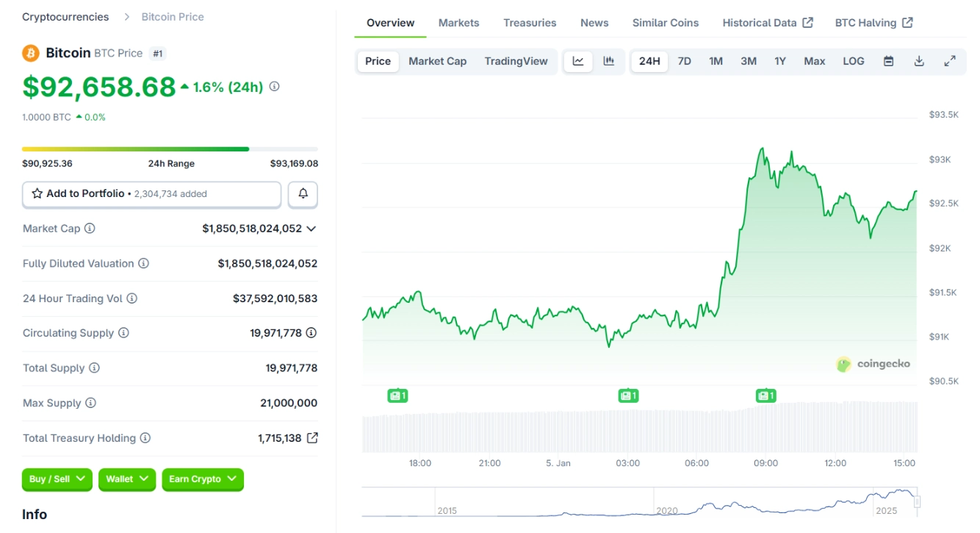
Task: Open the Historical Data tab
Action: pos(760,23)
